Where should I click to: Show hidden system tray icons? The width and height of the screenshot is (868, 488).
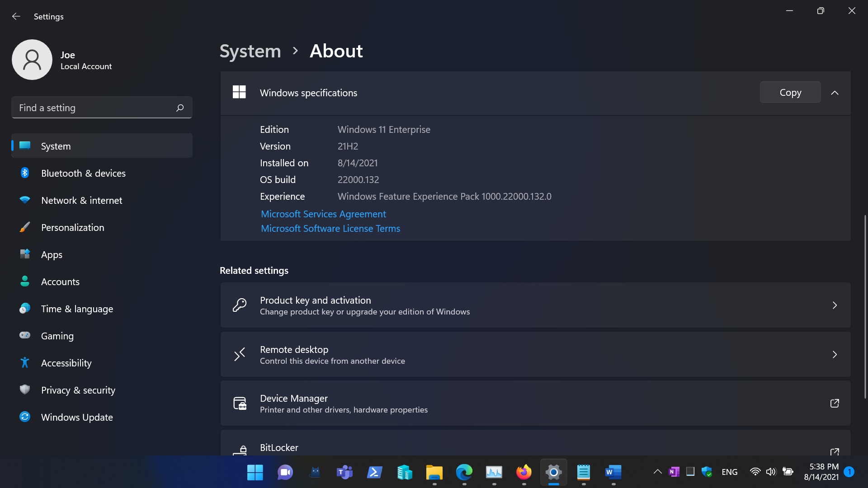657,471
